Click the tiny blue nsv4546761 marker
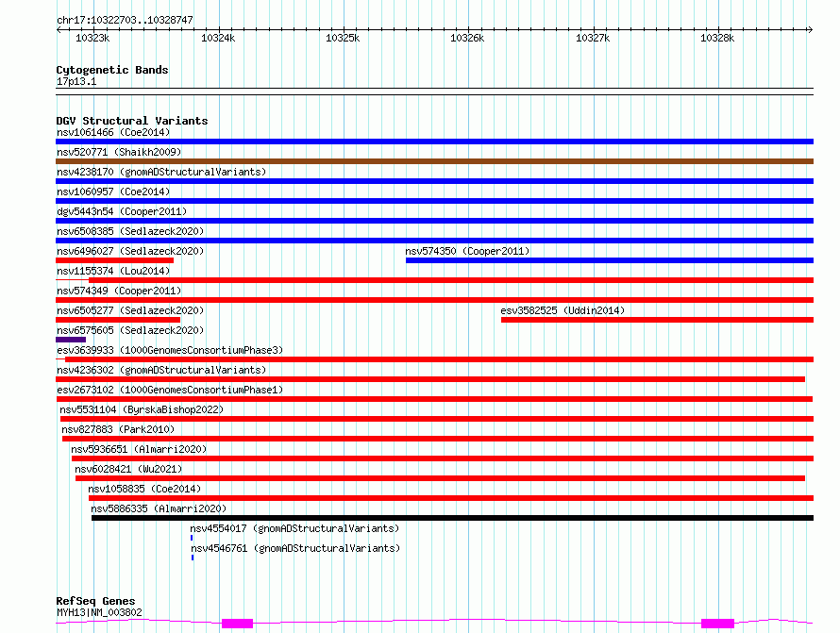The width and height of the screenshot is (840, 633). [193, 558]
